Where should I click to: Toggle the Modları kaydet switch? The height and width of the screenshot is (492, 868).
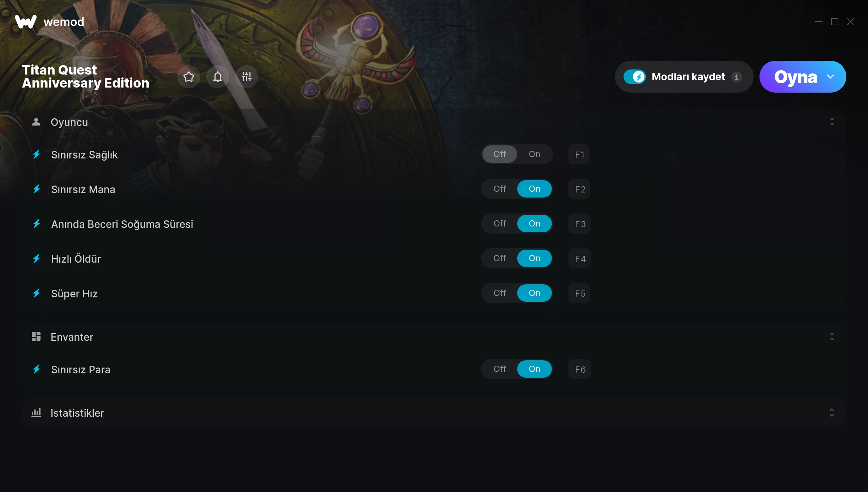[x=635, y=77]
